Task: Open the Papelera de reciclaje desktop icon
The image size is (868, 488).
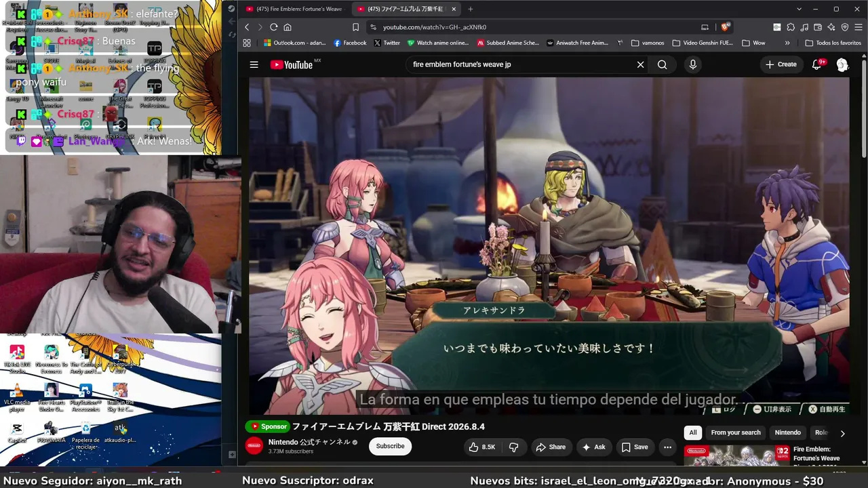Action: click(85, 435)
